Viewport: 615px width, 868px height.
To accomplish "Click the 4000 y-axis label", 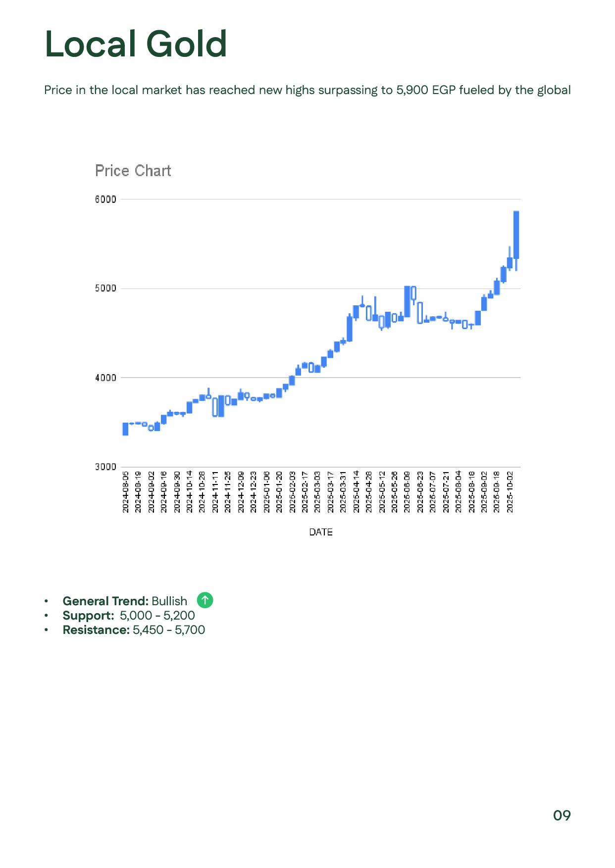I will (x=105, y=378).
